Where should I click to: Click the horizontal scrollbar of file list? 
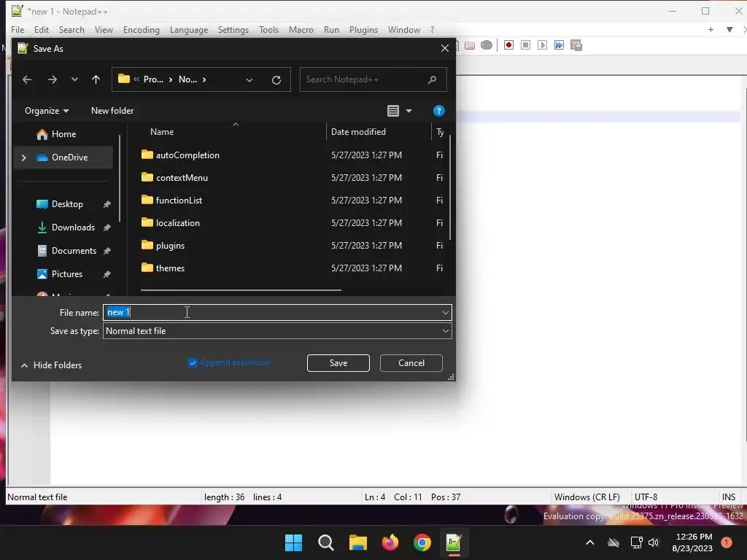(241, 289)
